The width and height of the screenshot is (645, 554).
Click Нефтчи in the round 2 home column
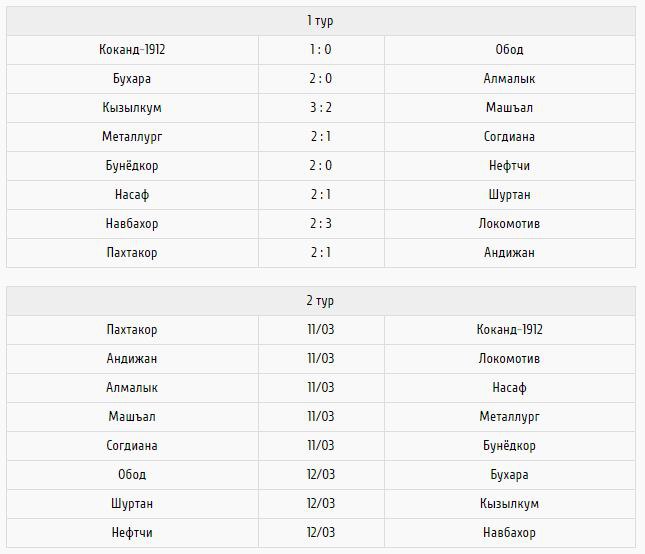coord(132,533)
